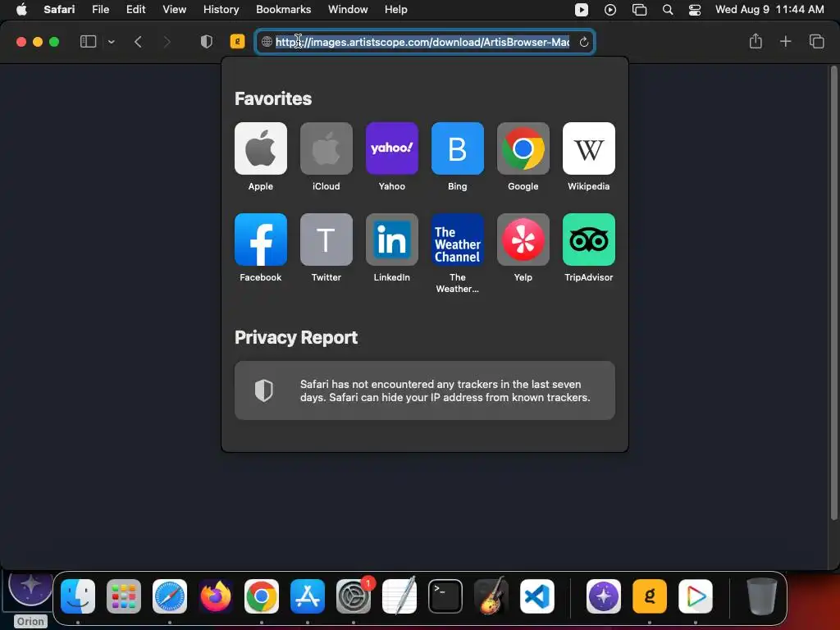Click the rounded-square play menu bar icon
Screen dimensions: 840x630
tap(582, 10)
